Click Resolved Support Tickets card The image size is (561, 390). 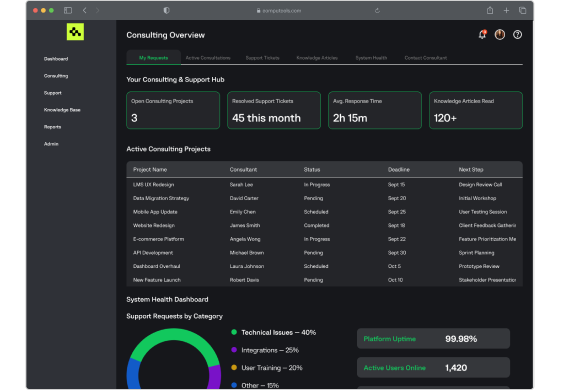pyautogui.click(x=274, y=110)
